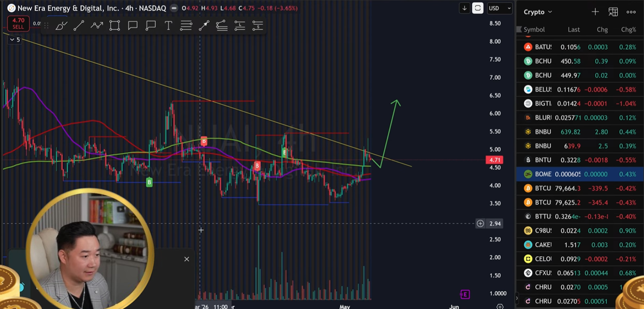Pick the text tool
Screen dimensions: 644x309
point(168,26)
